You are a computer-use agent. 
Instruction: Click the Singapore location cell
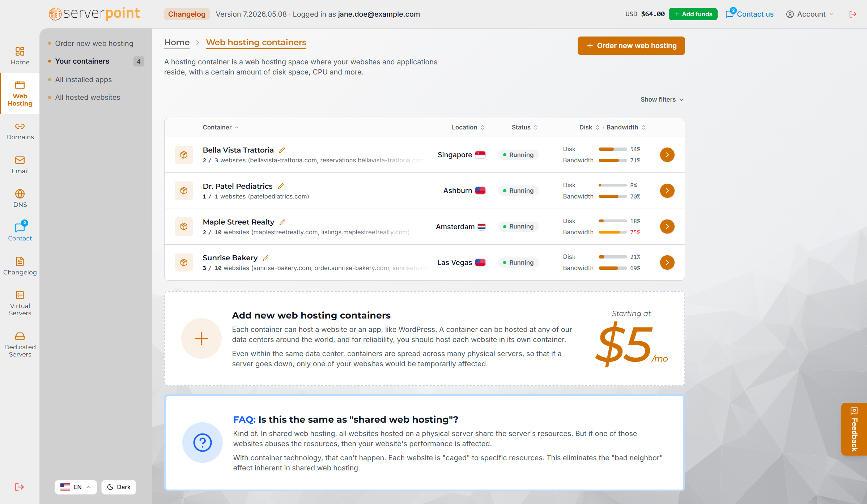click(462, 155)
